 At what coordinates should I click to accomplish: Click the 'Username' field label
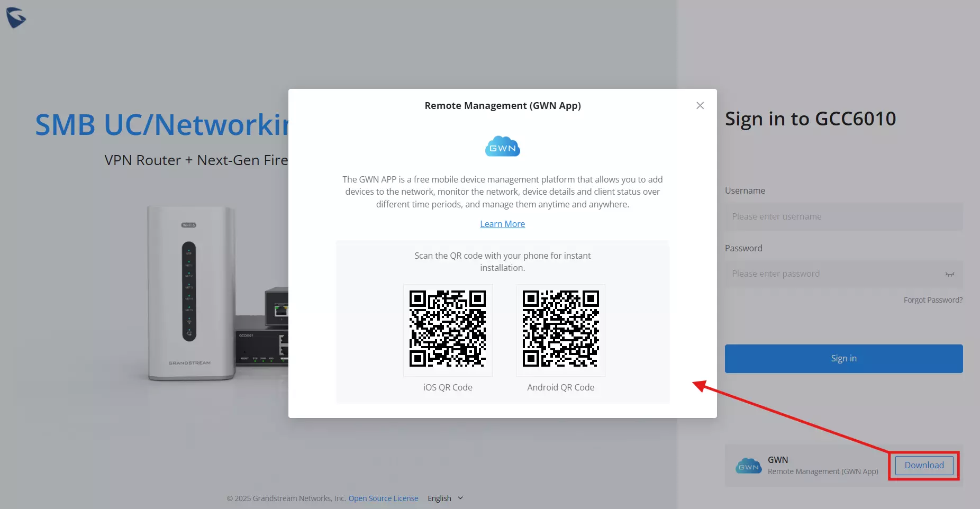pos(745,190)
